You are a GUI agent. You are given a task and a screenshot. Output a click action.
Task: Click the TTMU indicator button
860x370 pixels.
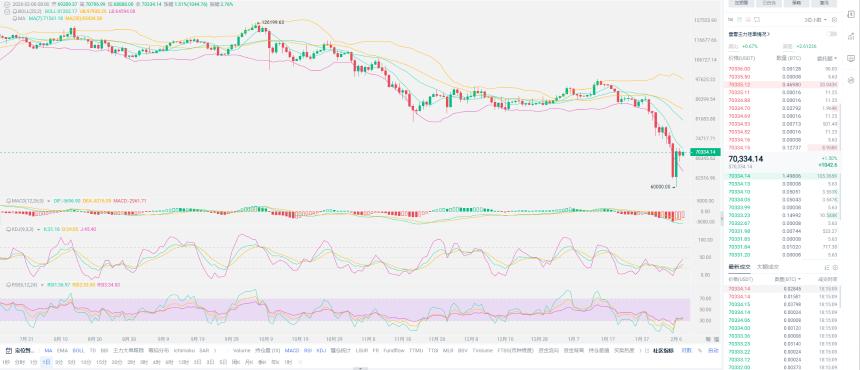tap(416, 350)
